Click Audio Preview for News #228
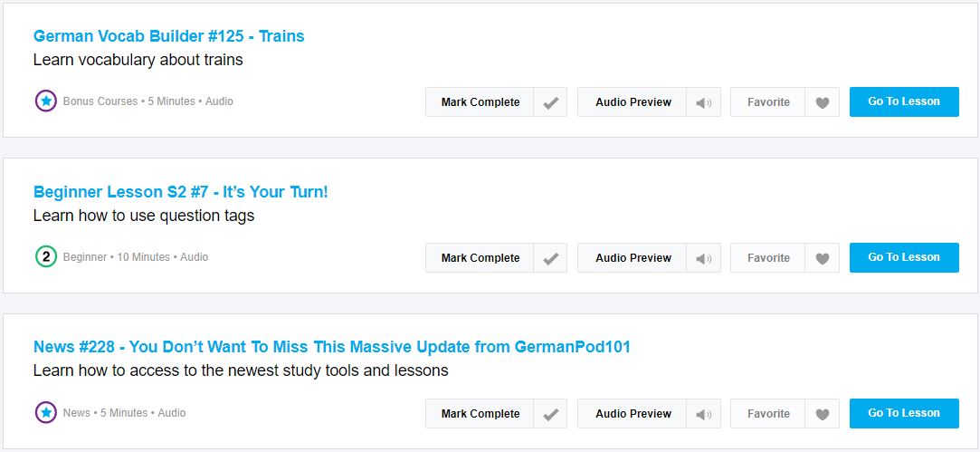The height and width of the screenshot is (452, 980). [633, 414]
